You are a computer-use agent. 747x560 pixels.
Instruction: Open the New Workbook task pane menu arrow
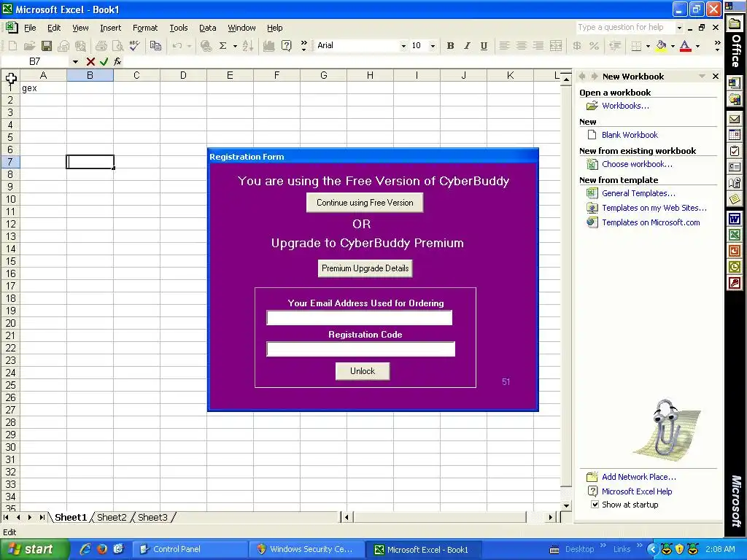click(x=702, y=76)
